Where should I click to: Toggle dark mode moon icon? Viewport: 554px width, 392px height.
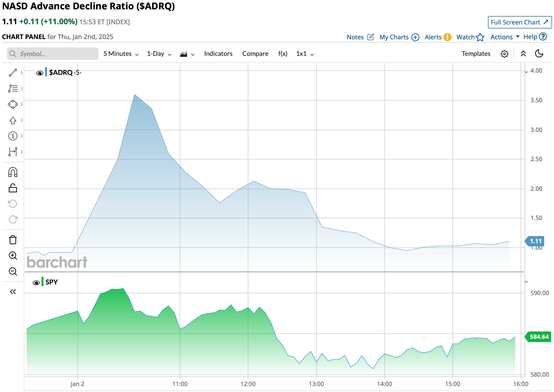539,54
